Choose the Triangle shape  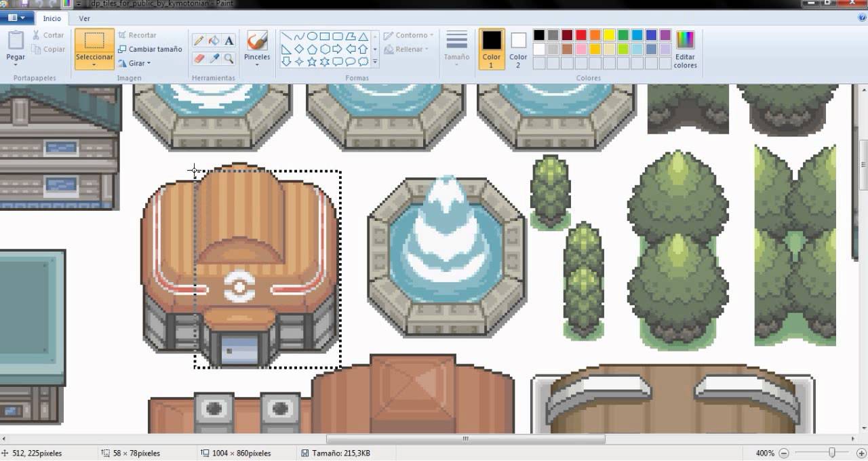pos(363,37)
